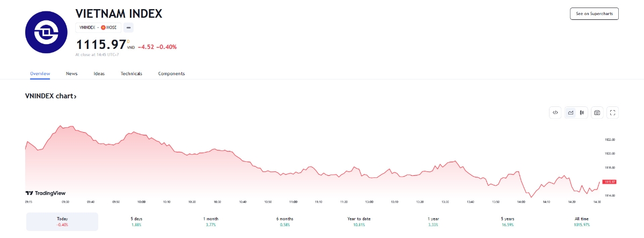Click the embed code icon above chart
This screenshot has height=238, width=644.
(555, 112)
